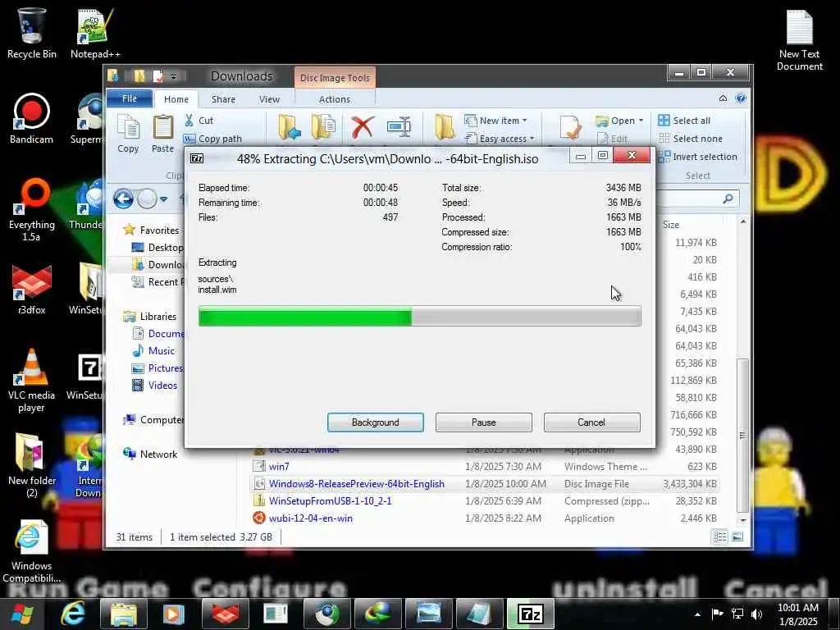Viewport: 840px width, 630px height.
Task: Open Notepad++ desktop shortcut
Action: [95, 33]
